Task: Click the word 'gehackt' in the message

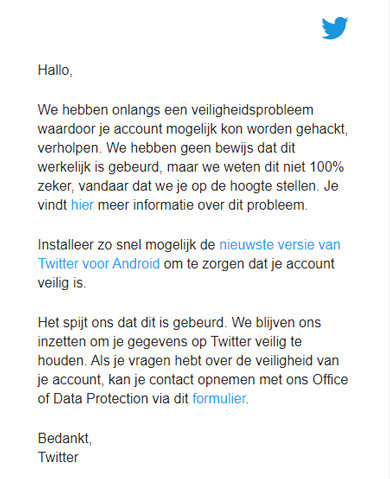Action: pos(320,129)
